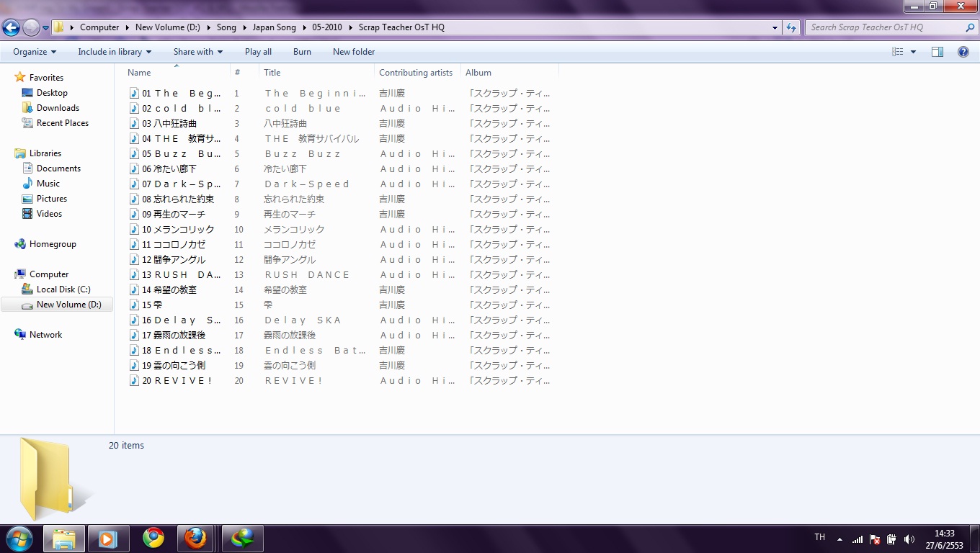Open the volume speaker icon in the tray
Viewport: 980px width, 553px height.
click(909, 539)
